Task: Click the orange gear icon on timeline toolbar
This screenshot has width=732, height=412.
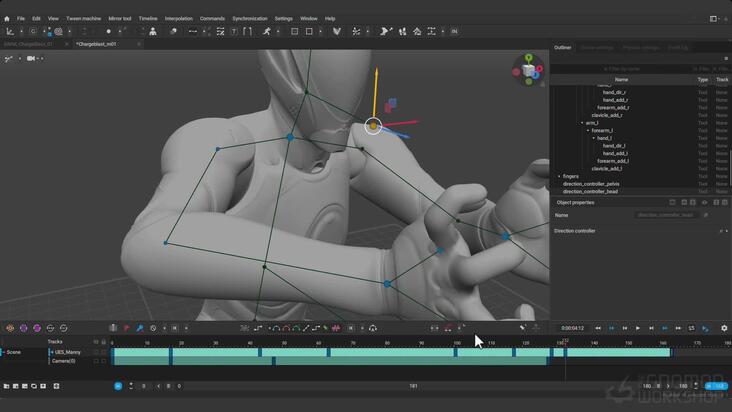Action: 10,328
